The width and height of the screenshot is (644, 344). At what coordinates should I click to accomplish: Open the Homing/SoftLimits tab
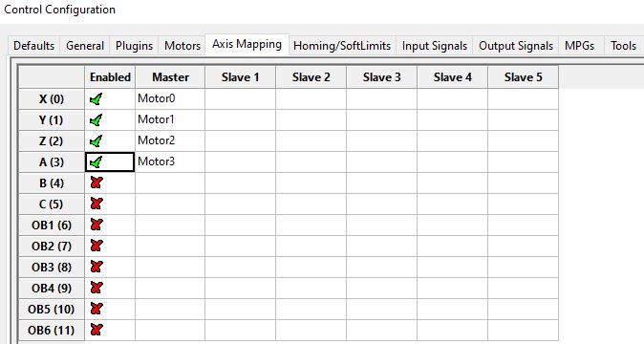pyautogui.click(x=342, y=46)
